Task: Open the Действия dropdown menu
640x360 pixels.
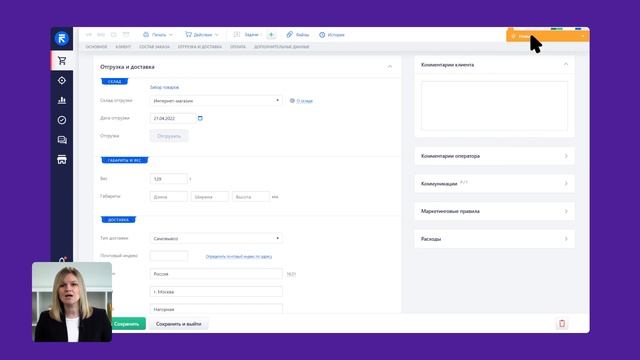Action: (x=202, y=35)
